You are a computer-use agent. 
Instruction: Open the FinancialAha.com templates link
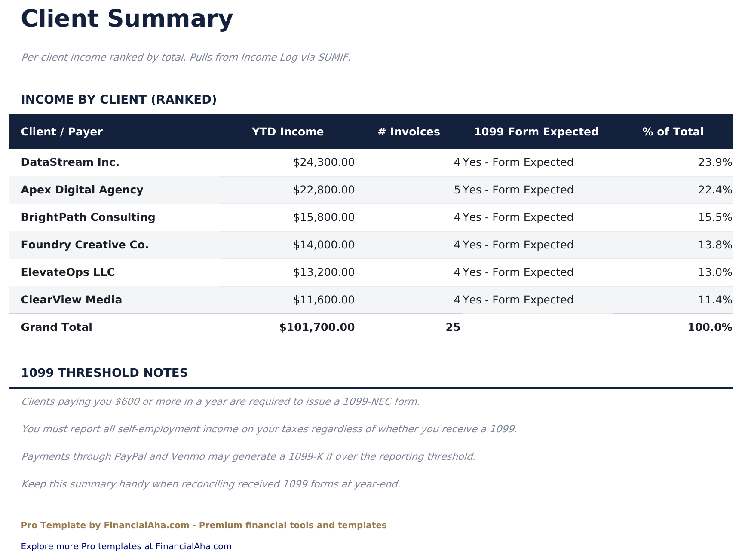[x=126, y=546]
